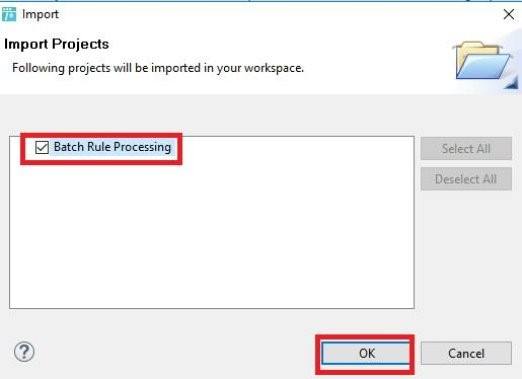This screenshot has width=522, height=379.
Task: Open help via the question mark icon
Action: click(24, 352)
